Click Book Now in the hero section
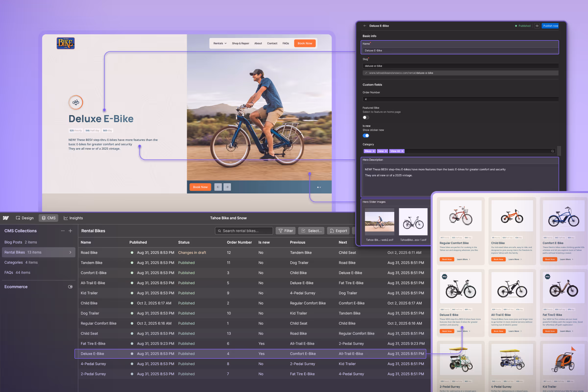The height and width of the screenshot is (392, 588). 200,187
